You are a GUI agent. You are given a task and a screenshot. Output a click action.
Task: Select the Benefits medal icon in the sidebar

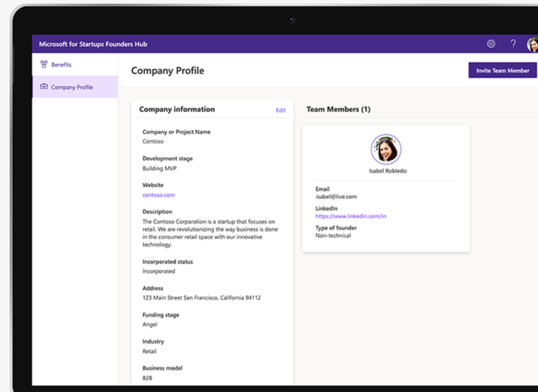pyautogui.click(x=44, y=64)
